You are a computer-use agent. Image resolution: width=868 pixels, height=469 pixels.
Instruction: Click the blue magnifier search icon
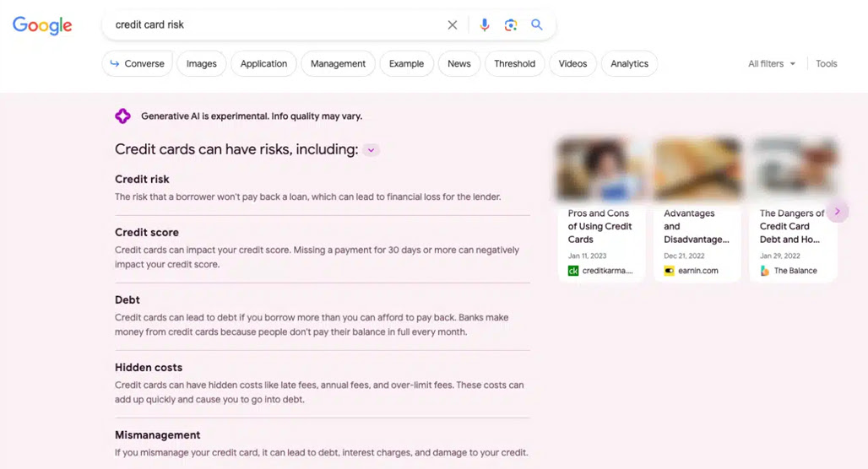536,24
